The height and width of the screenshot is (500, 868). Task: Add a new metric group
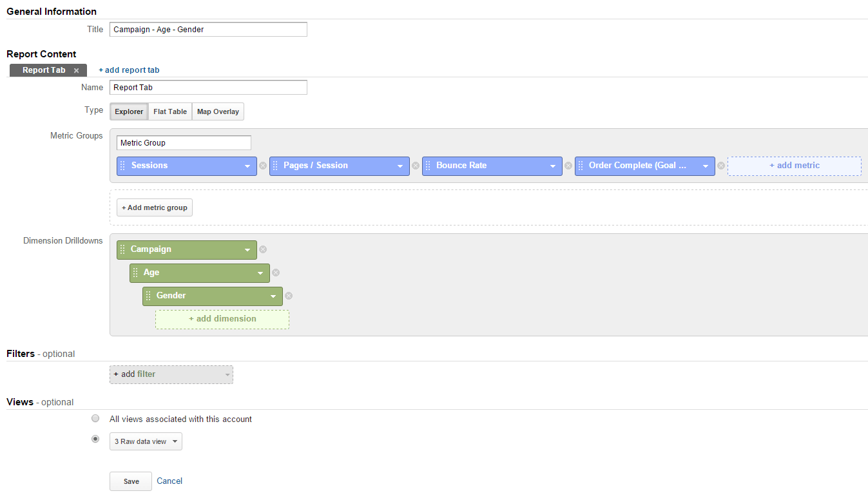tap(155, 207)
